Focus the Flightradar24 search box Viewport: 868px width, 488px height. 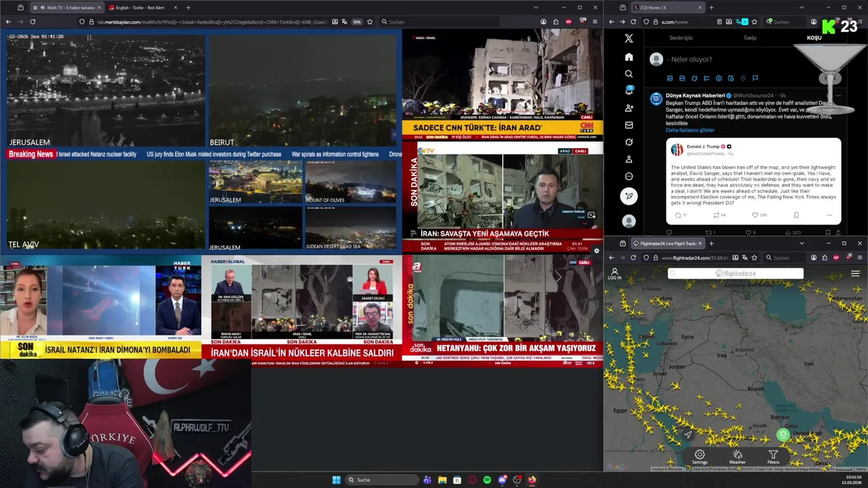[x=736, y=273]
